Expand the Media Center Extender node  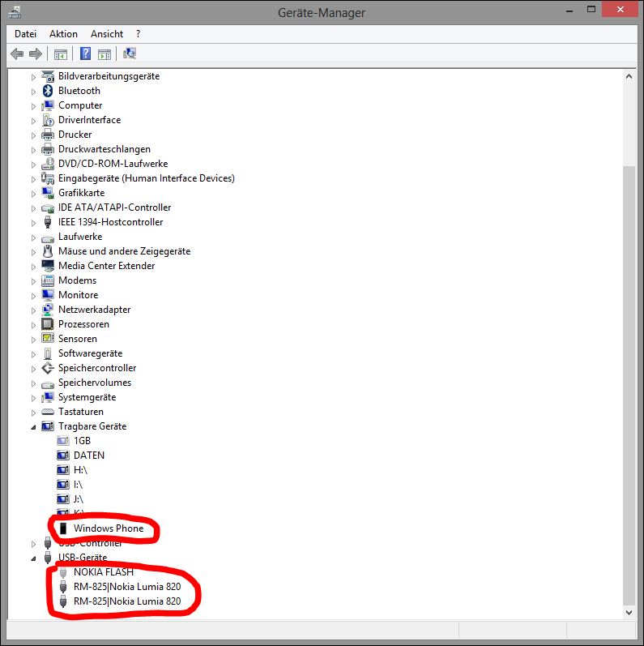(x=33, y=267)
